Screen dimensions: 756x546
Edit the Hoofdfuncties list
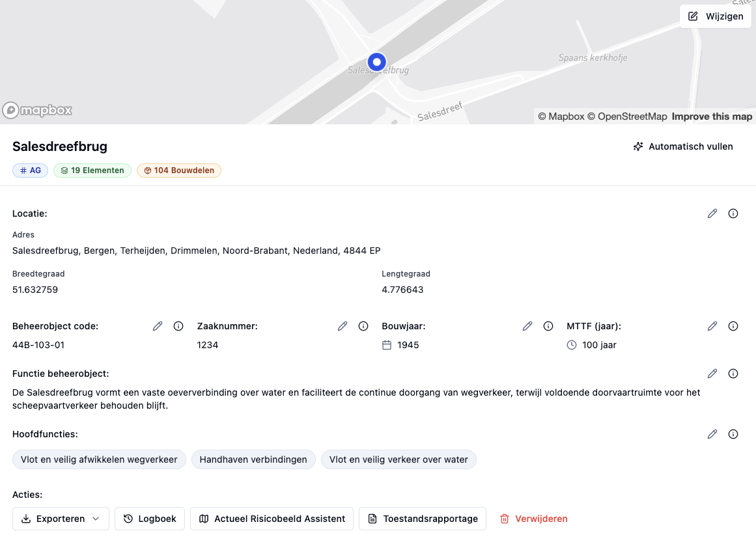[712, 434]
